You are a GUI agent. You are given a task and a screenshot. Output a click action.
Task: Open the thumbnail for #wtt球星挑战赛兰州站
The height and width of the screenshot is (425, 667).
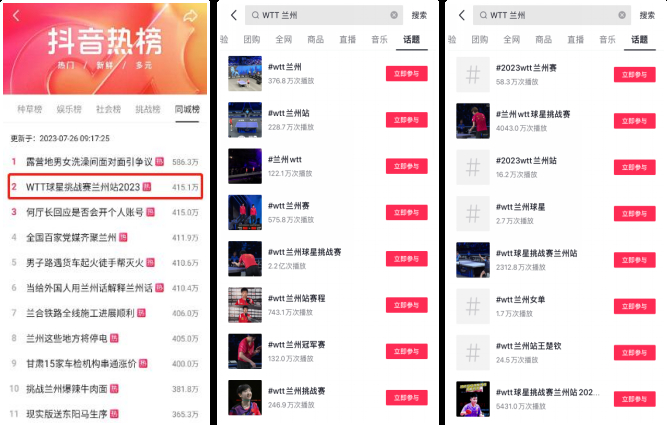tap(473, 260)
